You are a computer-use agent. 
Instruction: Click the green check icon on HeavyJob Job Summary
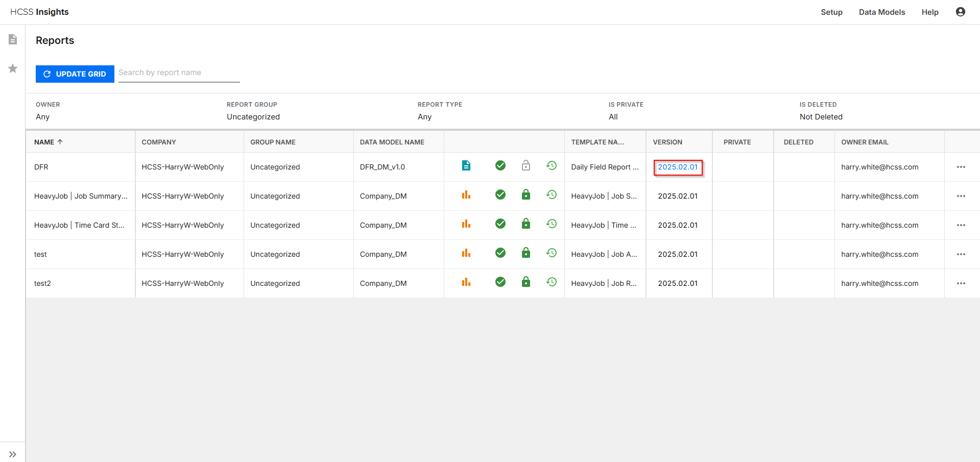tap(500, 194)
